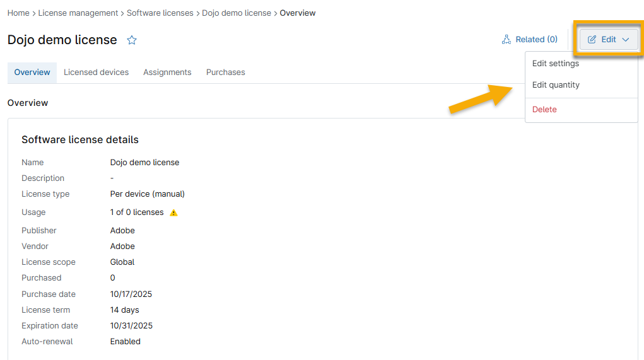Image resolution: width=644 pixels, height=360 pixels.
Task: Select Edit quantity in the Edit menu
Action: [x=555, y=85]
